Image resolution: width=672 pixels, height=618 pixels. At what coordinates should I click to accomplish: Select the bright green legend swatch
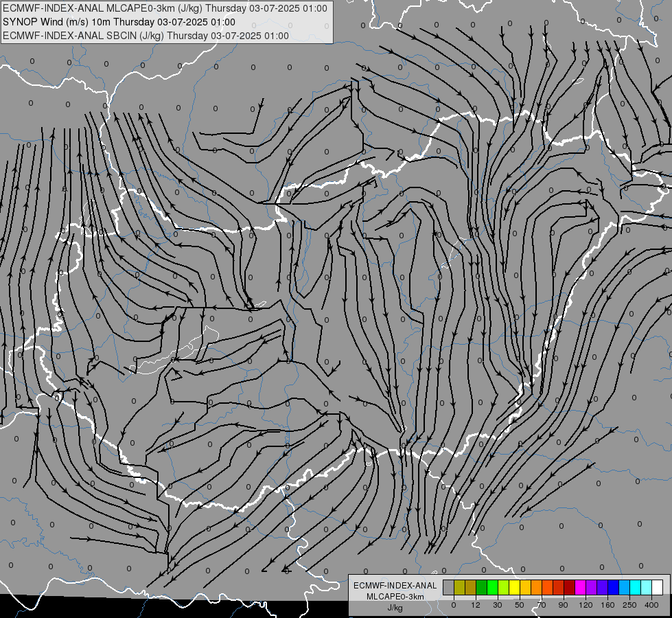coord(492,588)
